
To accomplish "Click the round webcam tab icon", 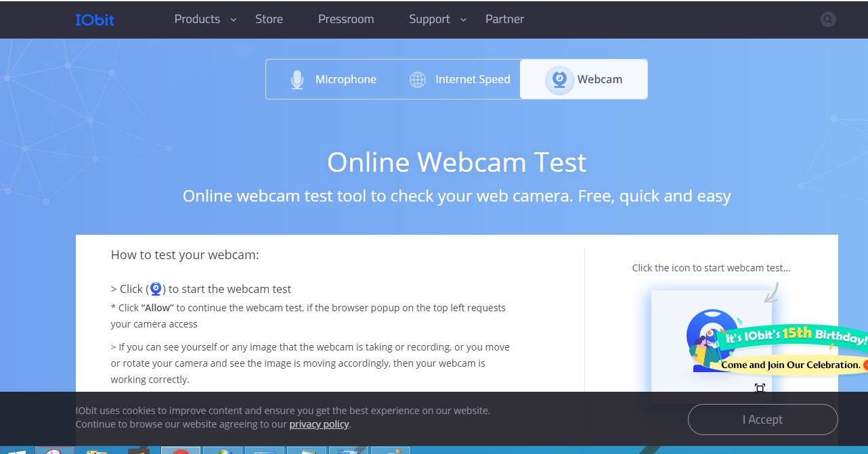I will click(x=559, y=80).
